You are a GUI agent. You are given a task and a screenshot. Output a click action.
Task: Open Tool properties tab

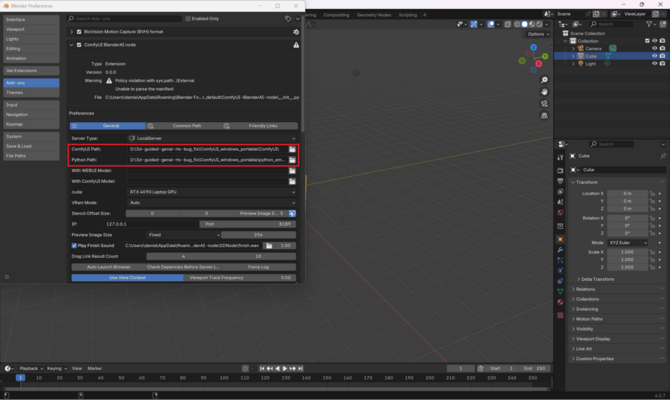point(560,158)
